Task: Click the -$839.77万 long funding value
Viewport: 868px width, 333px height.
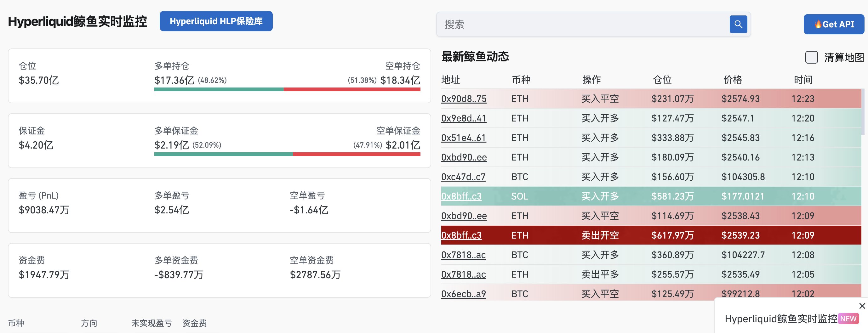Action: [x=179, y=275]
